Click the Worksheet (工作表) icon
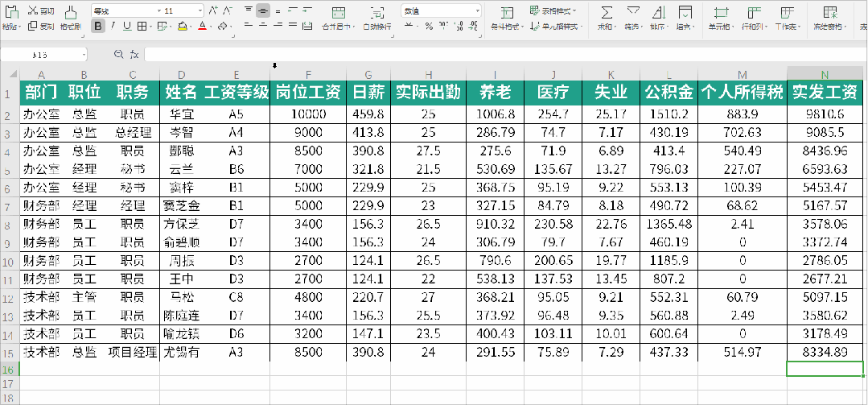Viewport: 868px width, 405px height. click(x=787, y=13)
